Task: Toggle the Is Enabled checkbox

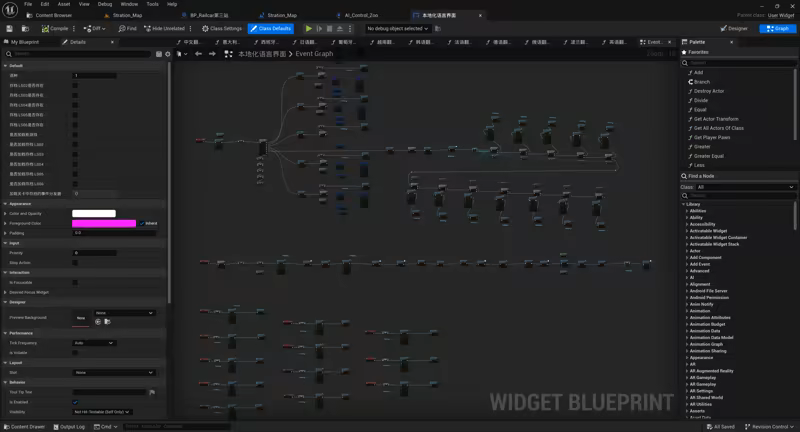Action: [75, 402]
